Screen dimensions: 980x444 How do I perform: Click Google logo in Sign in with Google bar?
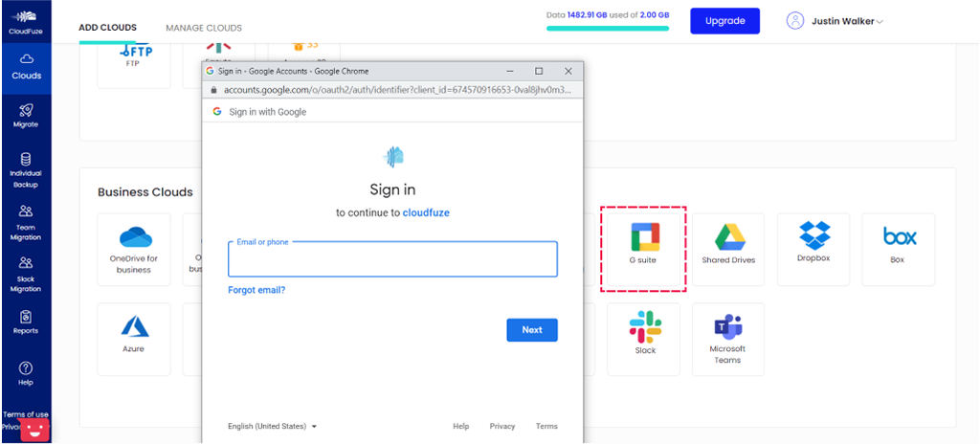[x=217, y=111]
